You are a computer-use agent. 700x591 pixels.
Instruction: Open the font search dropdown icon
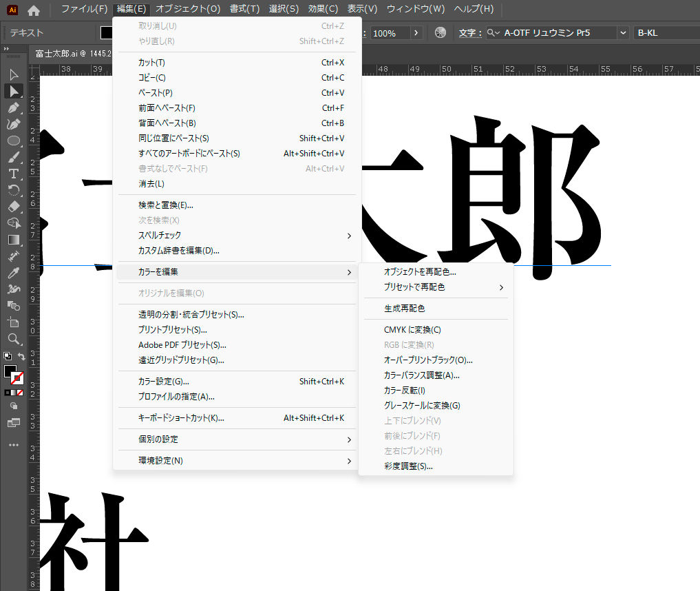494,32
